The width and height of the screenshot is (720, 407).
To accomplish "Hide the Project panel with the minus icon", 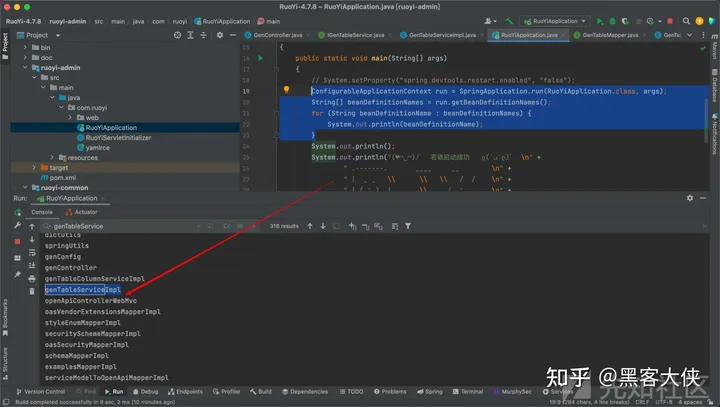I will tap(233, 35).
